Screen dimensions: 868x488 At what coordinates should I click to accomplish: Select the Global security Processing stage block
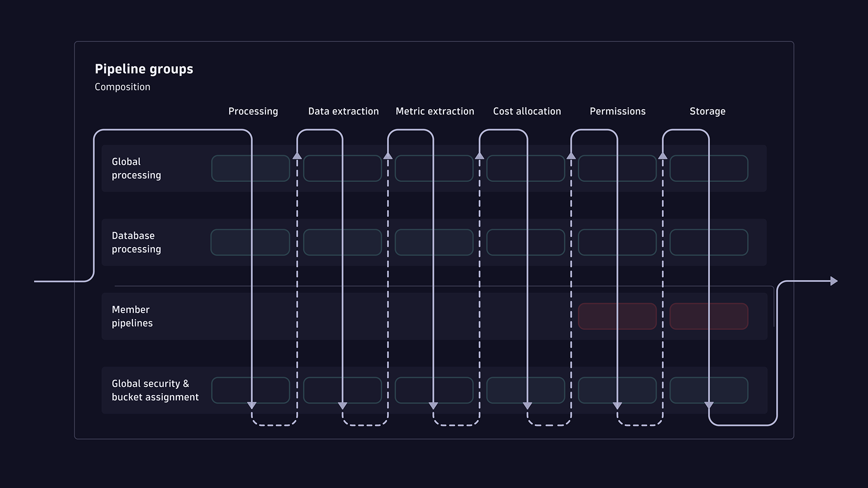click(250, 390)
